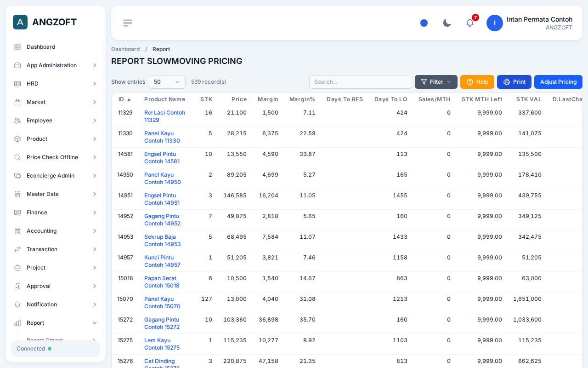
Task: Click the Market bag icon
Action: (17, 102)
